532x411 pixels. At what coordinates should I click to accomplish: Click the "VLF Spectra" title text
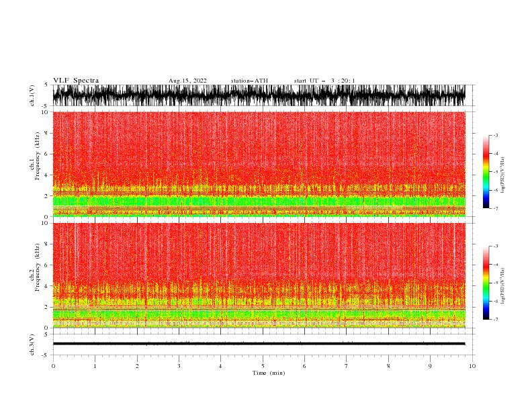(76, 81)
